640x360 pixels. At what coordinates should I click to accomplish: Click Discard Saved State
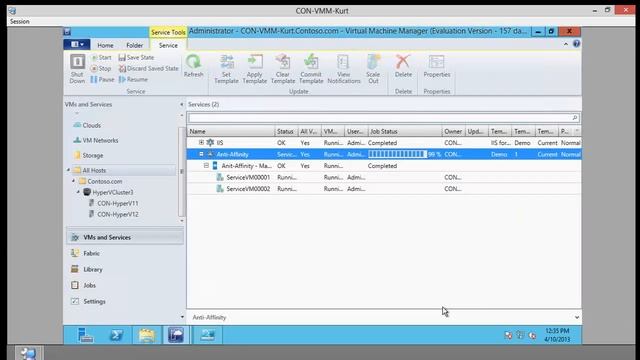coord(149,69)
